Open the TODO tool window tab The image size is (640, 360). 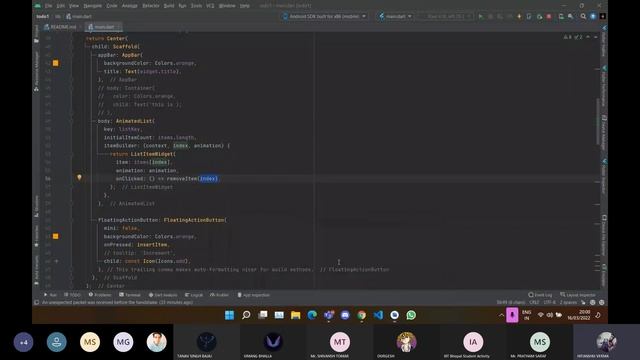click(x=73, y=295)
